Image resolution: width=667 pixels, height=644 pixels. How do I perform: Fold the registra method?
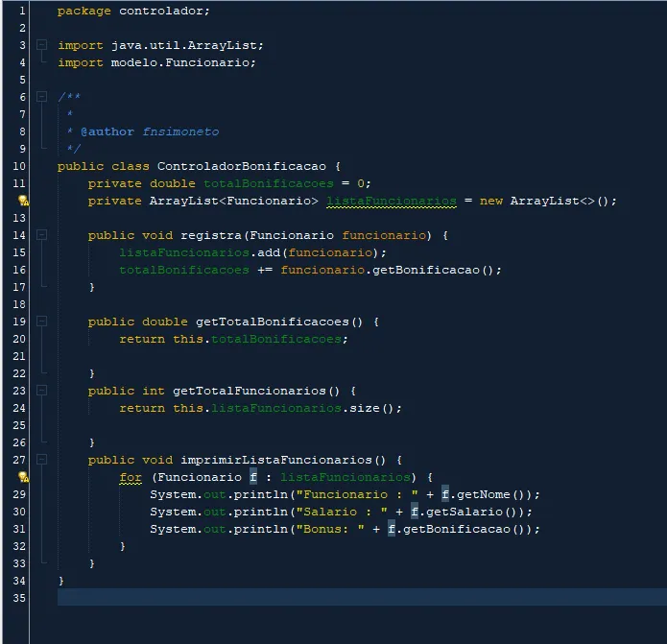pos(41,235)
